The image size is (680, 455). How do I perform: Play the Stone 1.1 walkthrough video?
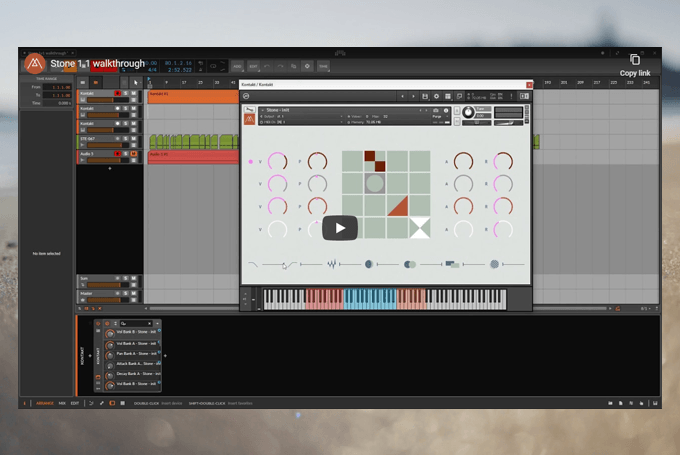point(340,228)
